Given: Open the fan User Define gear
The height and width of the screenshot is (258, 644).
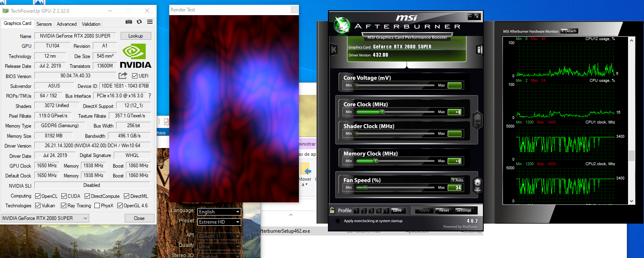Looking at the screenshot, I should tap(477, 185).
